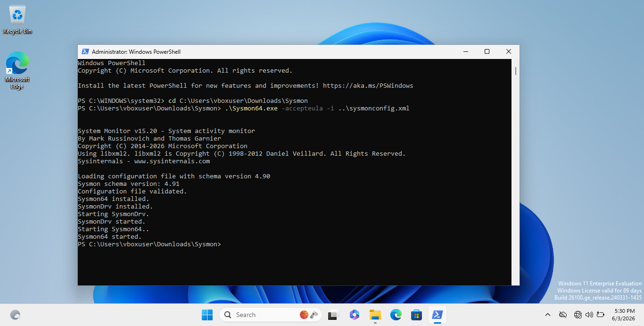Click the cloud sync tray icon

562,315
